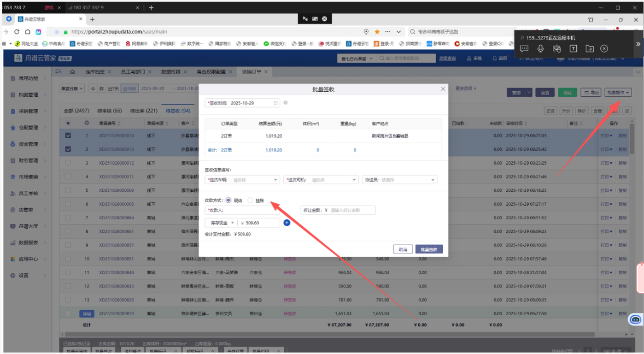644x354 pixels.
Task: Open 财务管理 in the left sidebar
Action: coord(28,160)
